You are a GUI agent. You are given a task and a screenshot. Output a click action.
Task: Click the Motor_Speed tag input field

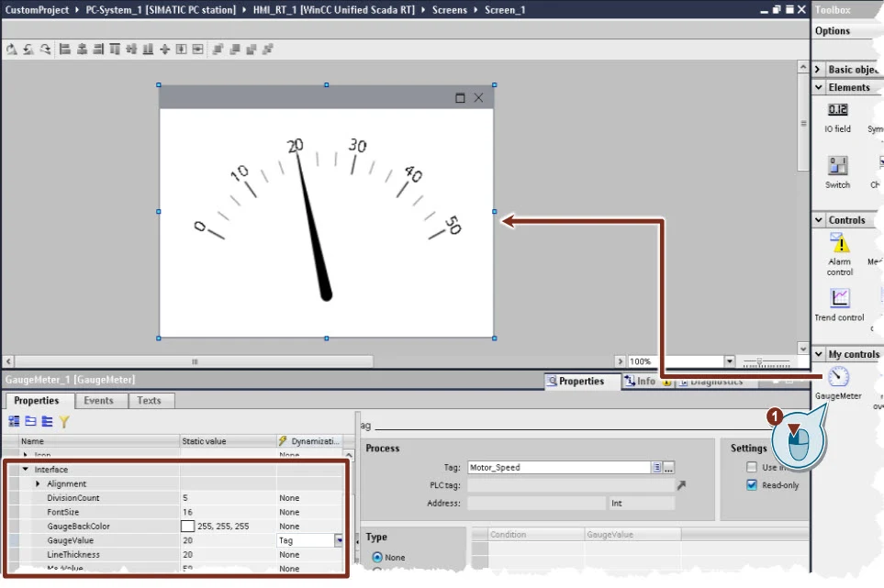point(559,468)
